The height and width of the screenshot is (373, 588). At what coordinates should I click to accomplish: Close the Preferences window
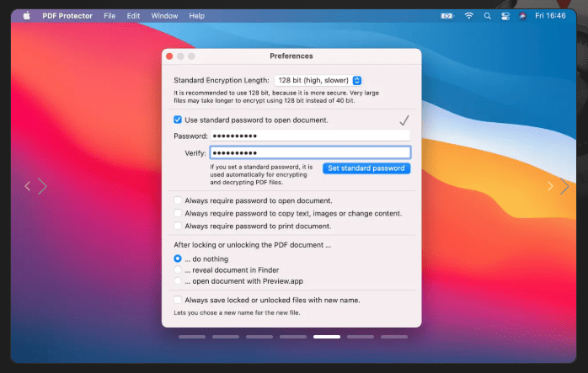[x=169, y=56]
